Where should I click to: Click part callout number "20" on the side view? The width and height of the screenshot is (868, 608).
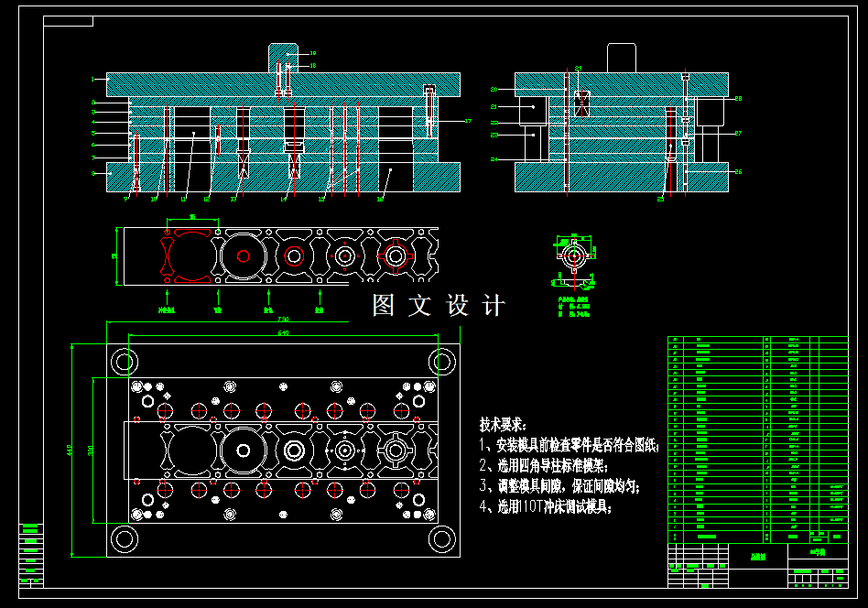click(494, 89)
